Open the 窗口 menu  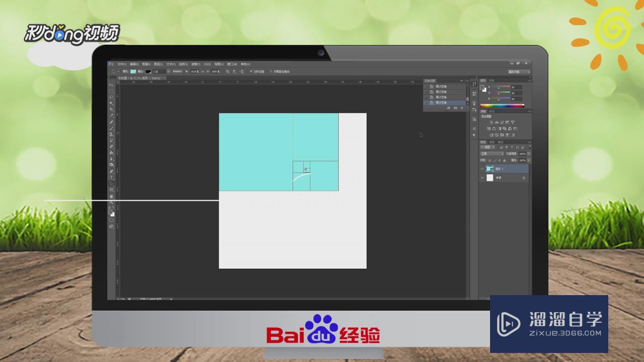[232, 64]
